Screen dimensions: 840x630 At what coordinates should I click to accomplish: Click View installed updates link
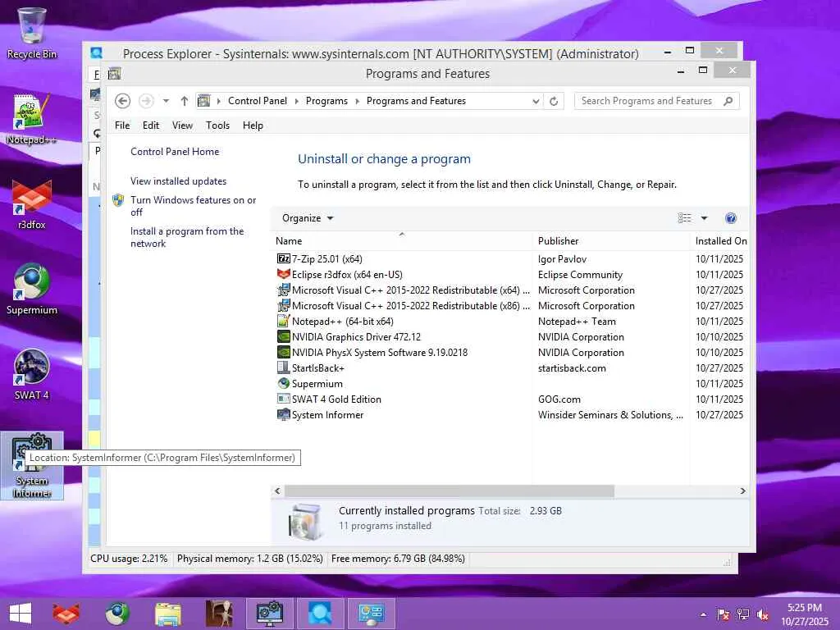click(x=178, y=181)
